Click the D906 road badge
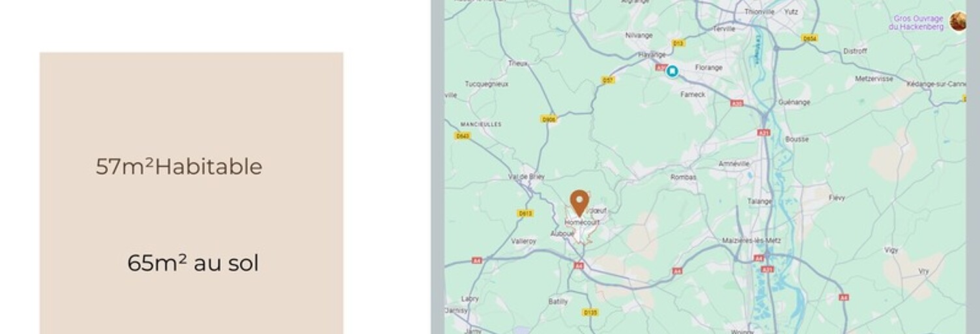980x334 pixels. pos(549,119)
